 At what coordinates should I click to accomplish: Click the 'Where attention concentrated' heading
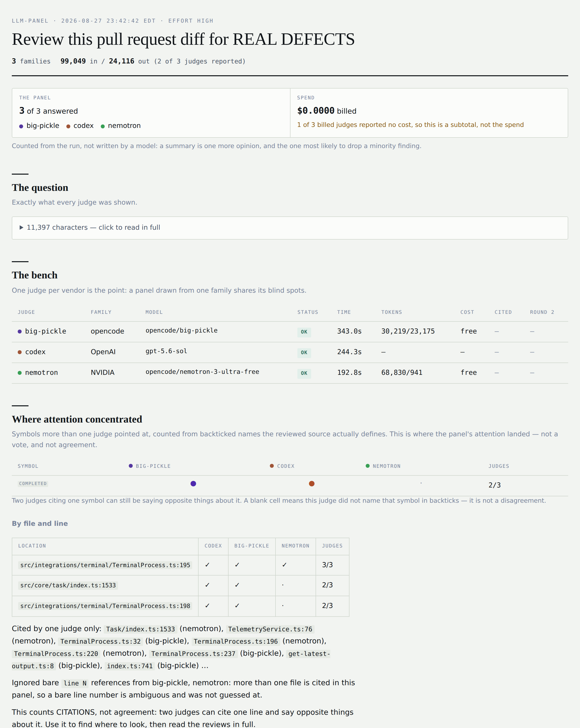[x=77, y=419]
